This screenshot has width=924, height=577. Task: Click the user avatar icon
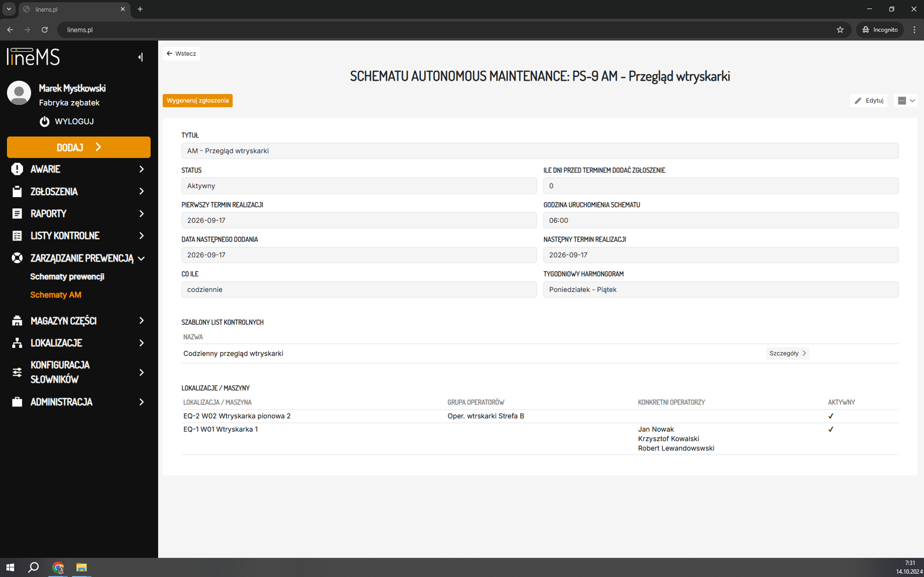[19, 93]
